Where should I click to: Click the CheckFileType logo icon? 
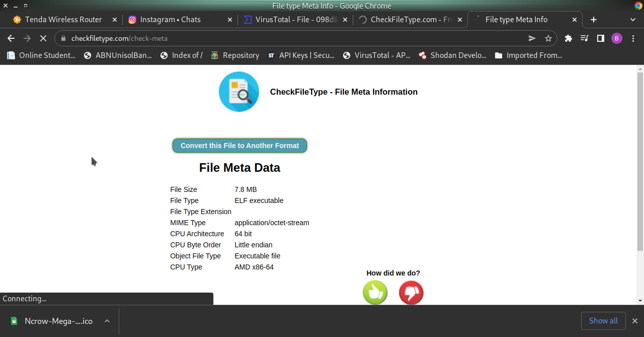pos(239,92)
